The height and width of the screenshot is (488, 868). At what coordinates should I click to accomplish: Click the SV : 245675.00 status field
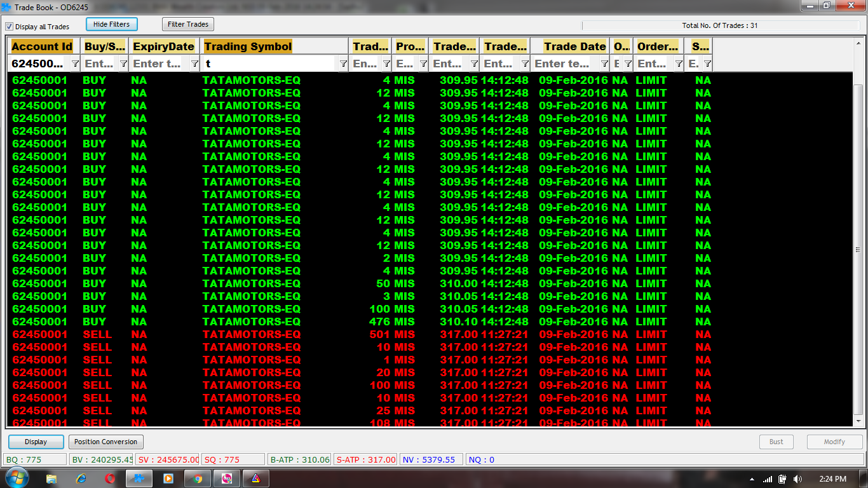click(x=167, y=459)
